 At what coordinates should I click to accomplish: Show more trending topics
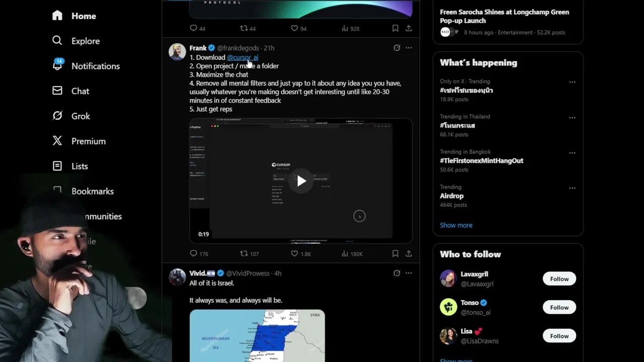pyautogui.click(x=456, y=225)
